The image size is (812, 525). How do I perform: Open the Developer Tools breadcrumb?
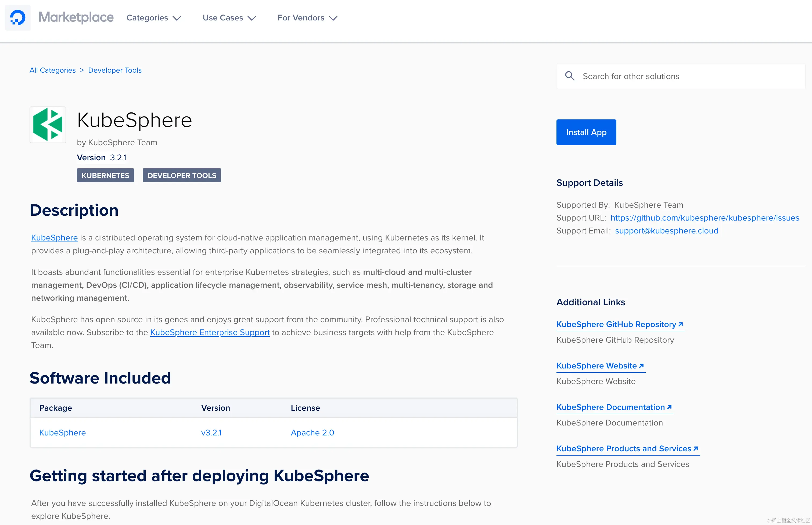pyautogui.click(x=115, y=70)
